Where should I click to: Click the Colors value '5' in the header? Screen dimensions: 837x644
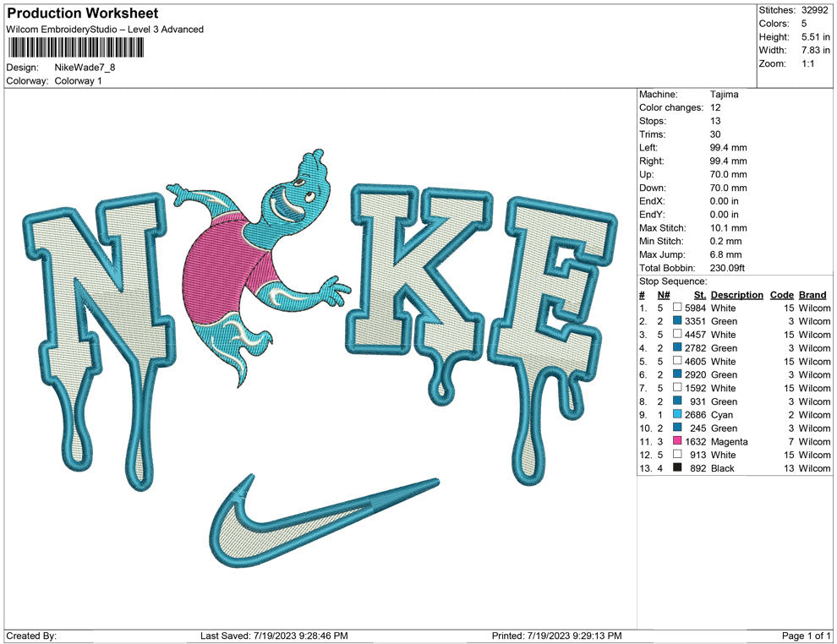(804, 24)
